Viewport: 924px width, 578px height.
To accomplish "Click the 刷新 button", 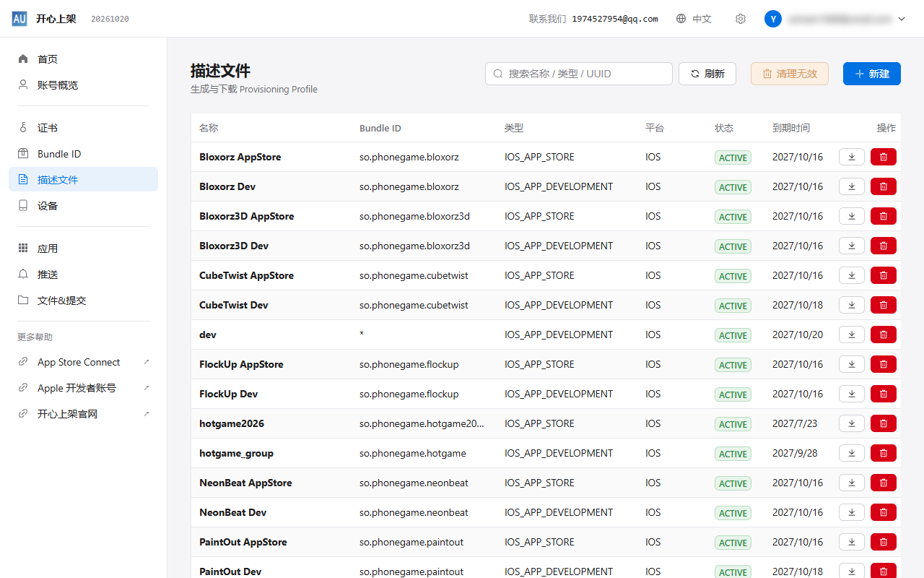I will point(707,74).
